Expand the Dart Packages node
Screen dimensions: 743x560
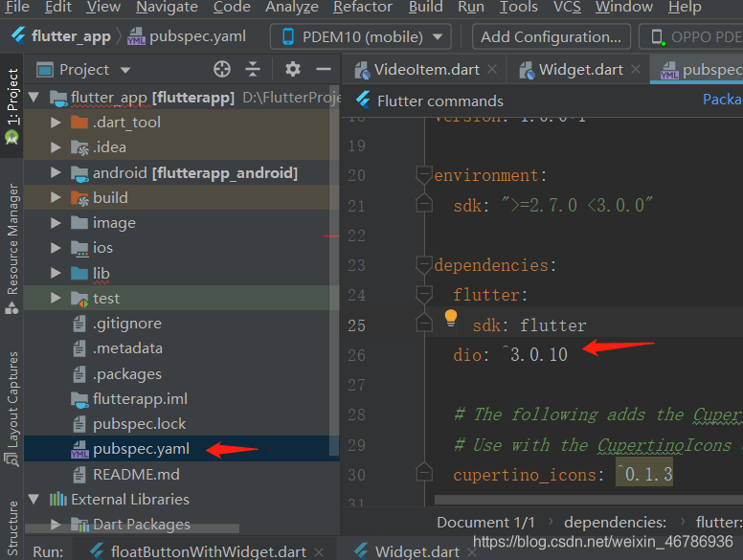pyautogui.click(x=56, y=524)
